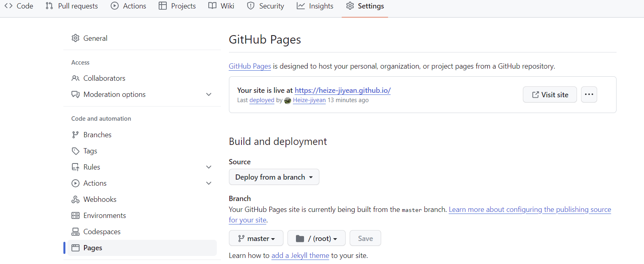The width and height of the screenshot is (644, 264).
Task: Open the Projects tab
Action: [x=177, y=6]
